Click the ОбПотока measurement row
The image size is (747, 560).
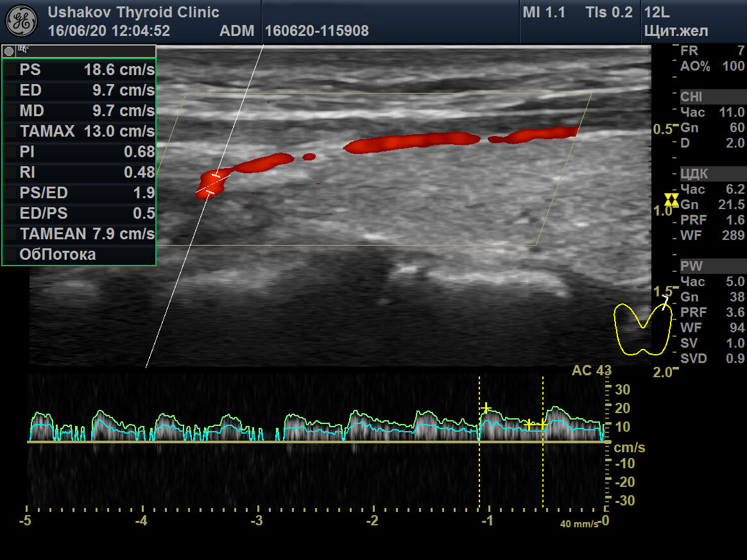pyautogui.click(x=79, y=254)
